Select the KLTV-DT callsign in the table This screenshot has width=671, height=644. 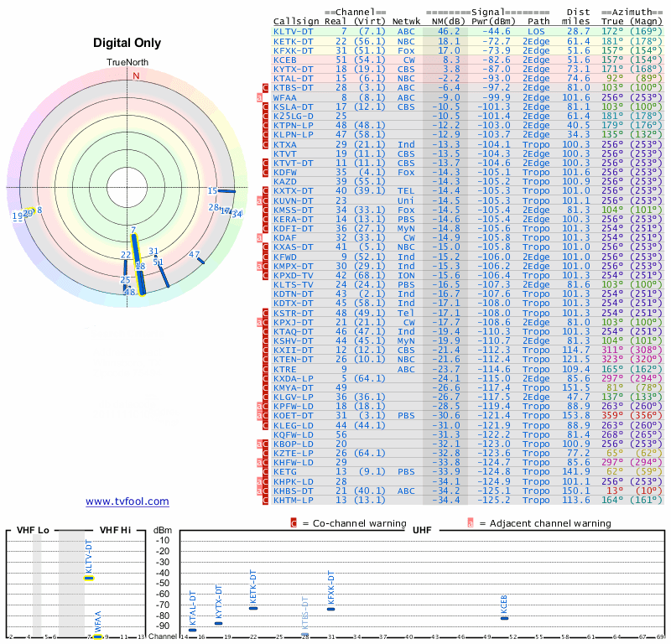[x=293, y=32]
